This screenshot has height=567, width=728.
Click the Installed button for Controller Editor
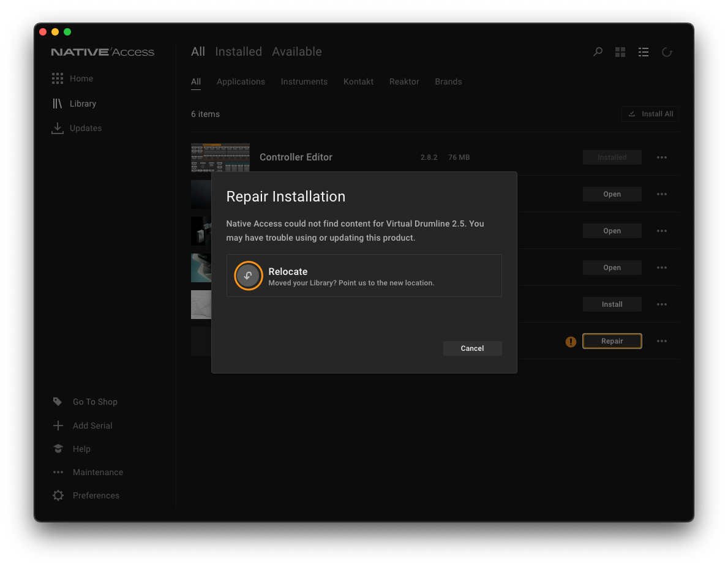click(x=612, y=157)
